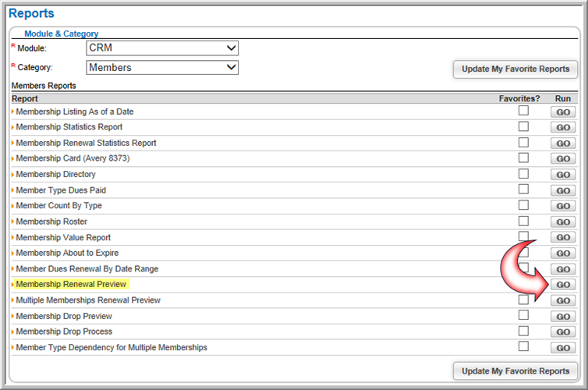Image resolution: width=588 pixels, height=390 pixels.
Task: Open Multiple Memberships Renewal Preview link
Action: point(88,300)
